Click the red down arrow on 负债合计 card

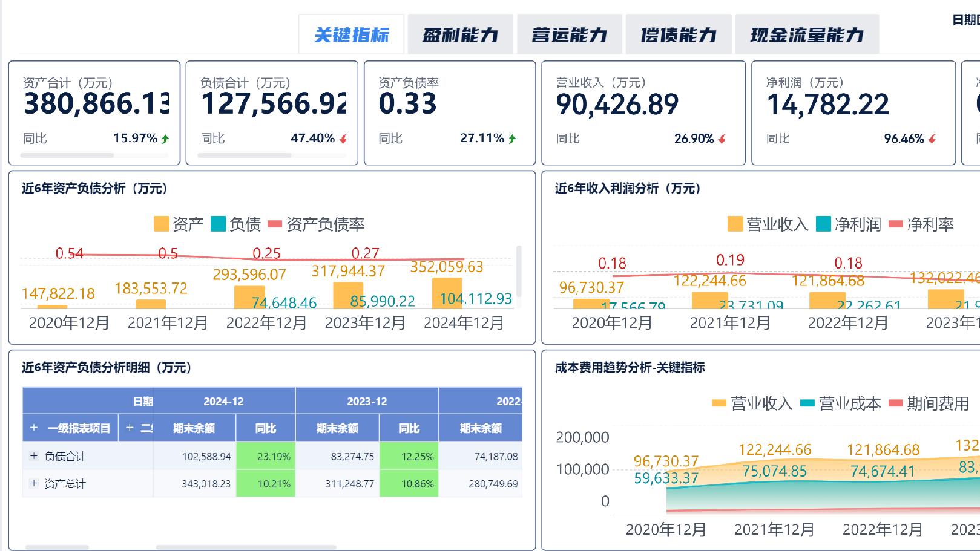(x=343, y=138)
